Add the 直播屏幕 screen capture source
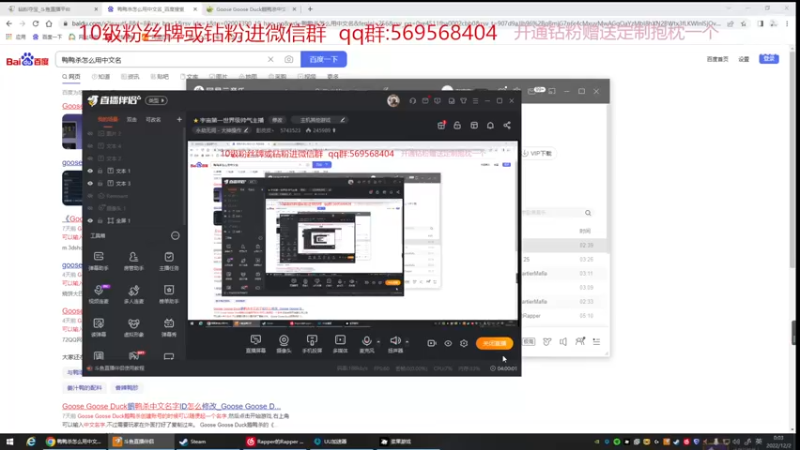800x450 pixels. point(256,343)
